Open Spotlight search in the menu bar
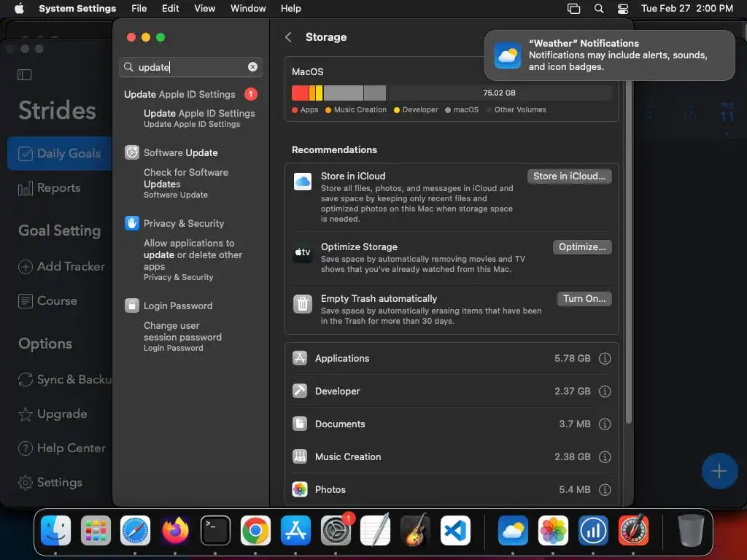Image resolution: width=747 pixels, height=560 pixels. 599,9
